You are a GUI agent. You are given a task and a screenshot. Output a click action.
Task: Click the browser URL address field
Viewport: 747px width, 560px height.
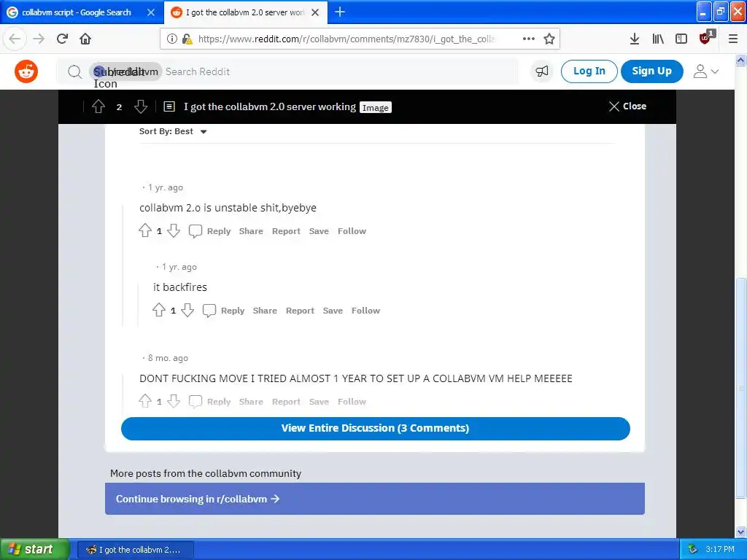[347, 39]
